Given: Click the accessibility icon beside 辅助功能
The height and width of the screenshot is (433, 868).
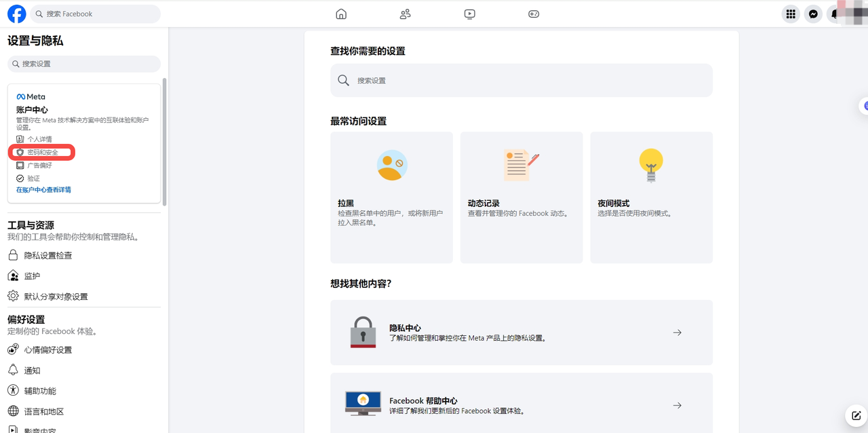Looking at the screenshot, I should click(13, 390).
